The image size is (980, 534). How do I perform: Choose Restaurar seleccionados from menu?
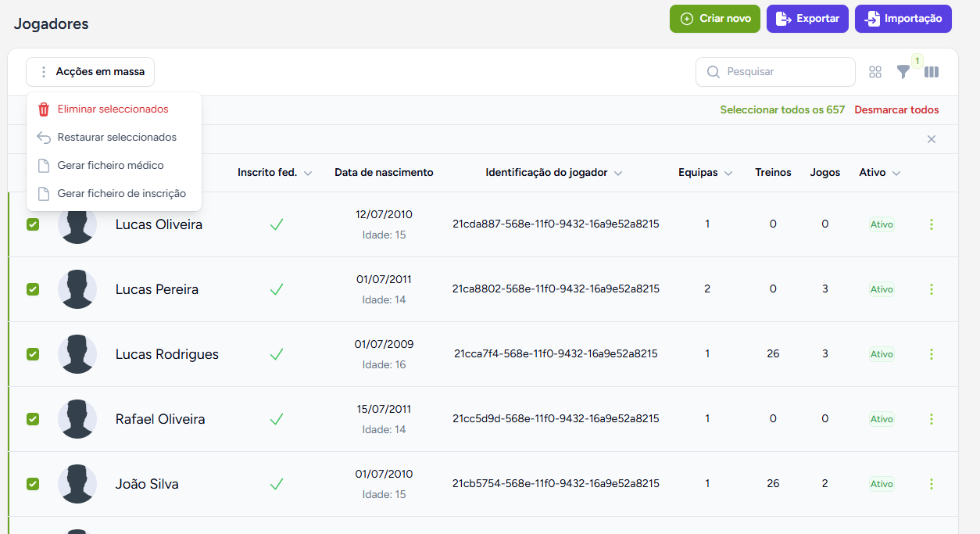click(x=114, y=138)
